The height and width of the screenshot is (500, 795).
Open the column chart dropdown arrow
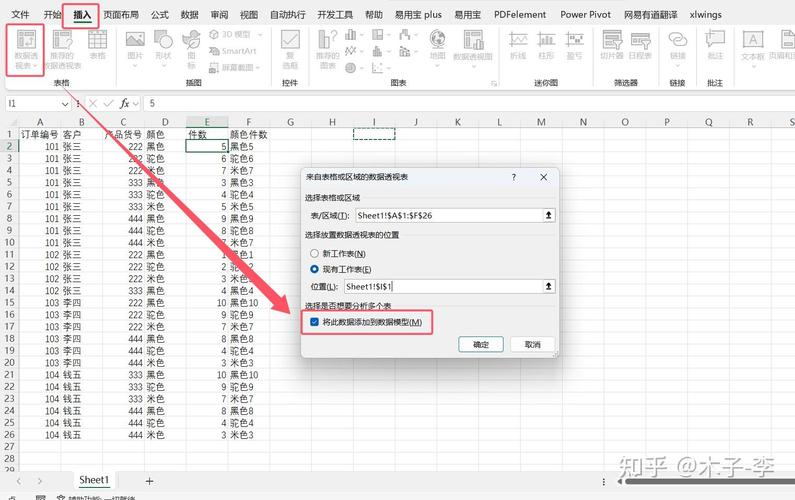(362, 35)
